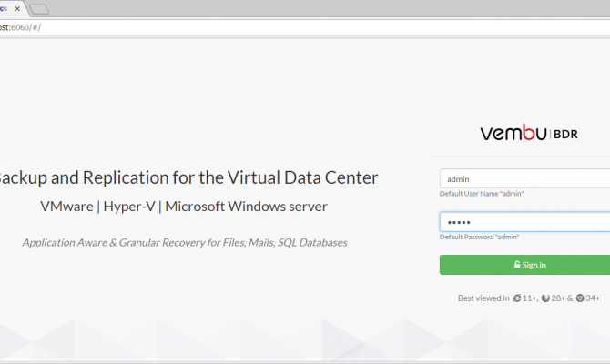Image resolution: width=610 pixels, height=364 pixels.
Task: Click the Backup and Replication headline
Action: point(187,177)
